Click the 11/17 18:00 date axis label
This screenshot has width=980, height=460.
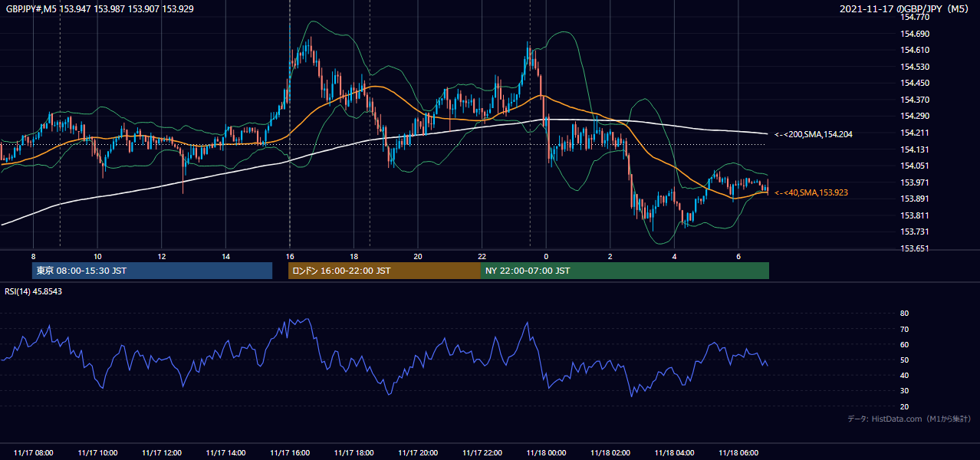(354, 453)
